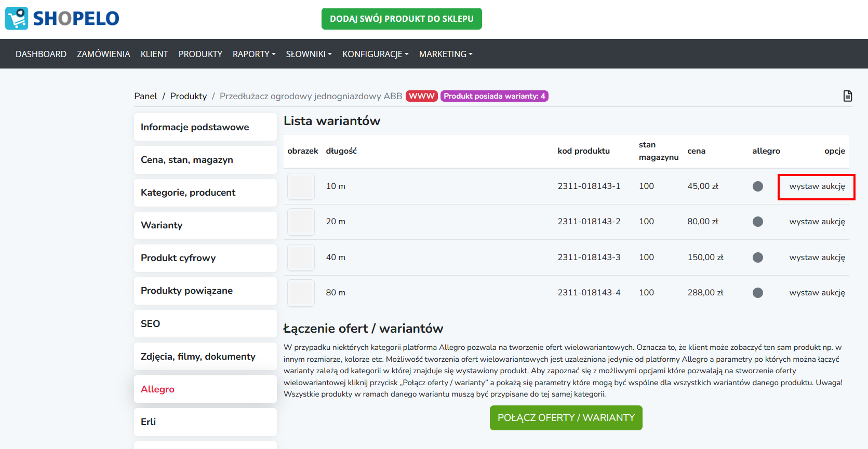Click product code 2311-018143-2
Screen dimensions: 868x449
pos(589,222)
